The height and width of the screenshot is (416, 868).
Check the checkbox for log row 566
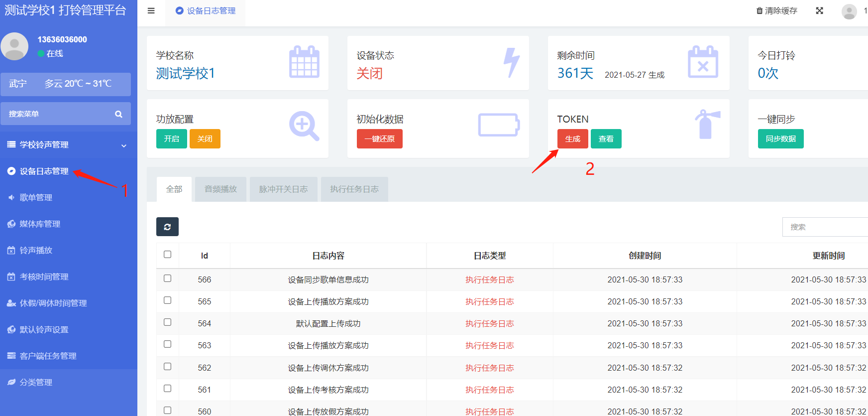click(x=168, y=278)
